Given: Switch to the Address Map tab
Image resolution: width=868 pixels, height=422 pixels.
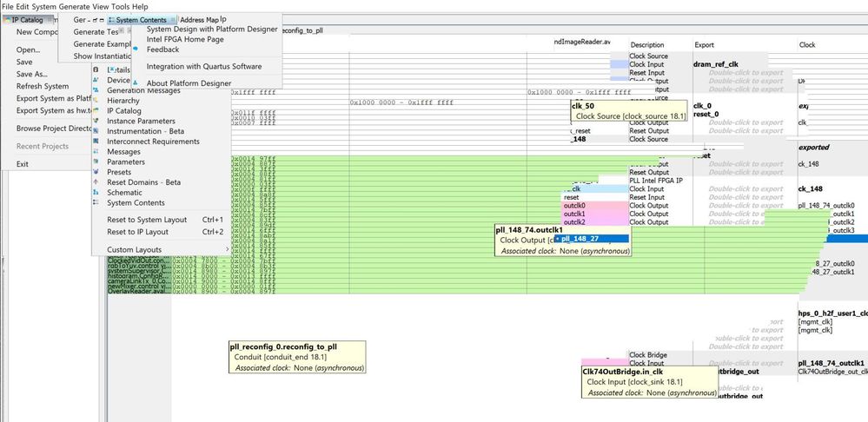Looking at the screenshot, I should tap(199, 20).
